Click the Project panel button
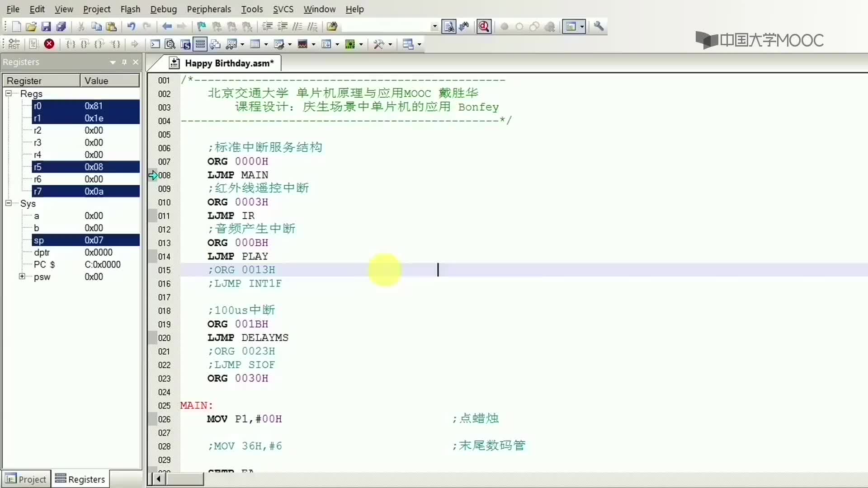Viewport: 868px width, 488px height. click(26, 479)
